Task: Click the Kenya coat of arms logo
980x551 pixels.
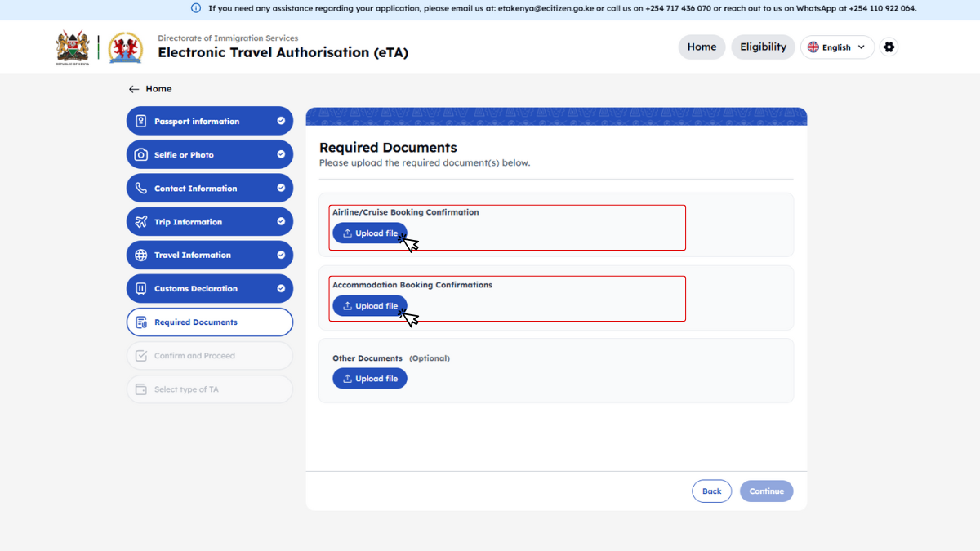Action: (72, 47)
